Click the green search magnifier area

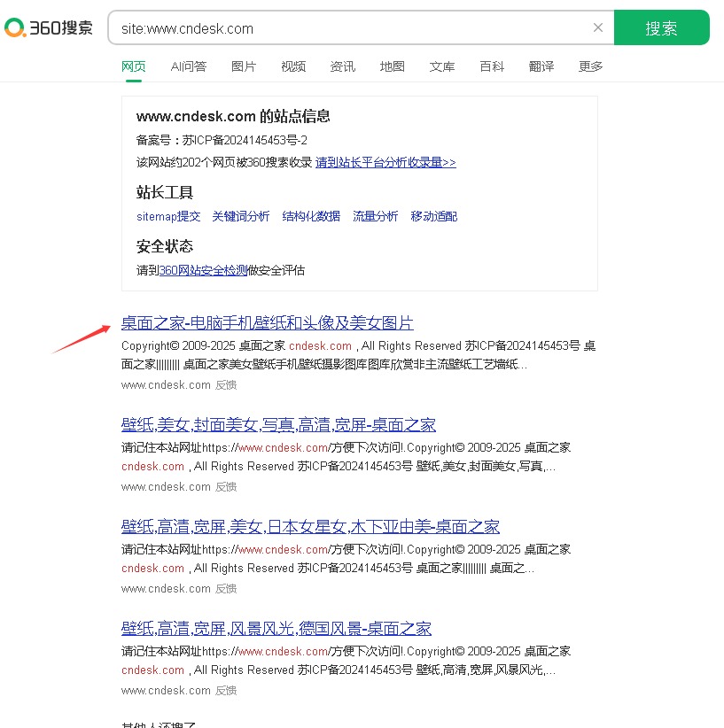662,27
